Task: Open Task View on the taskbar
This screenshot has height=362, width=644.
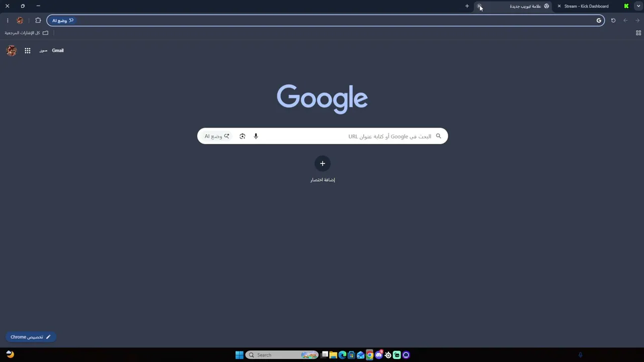Action: coord(325,355)
